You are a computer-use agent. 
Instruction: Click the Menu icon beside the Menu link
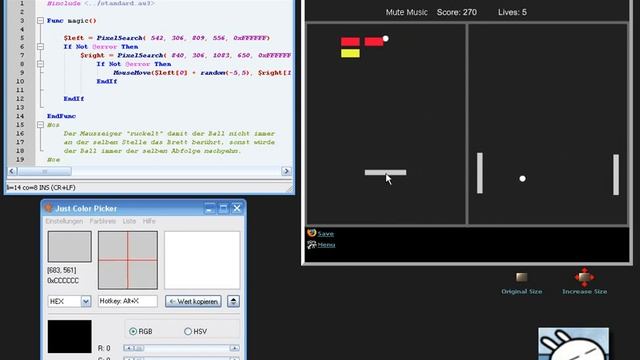pos(311,244)
